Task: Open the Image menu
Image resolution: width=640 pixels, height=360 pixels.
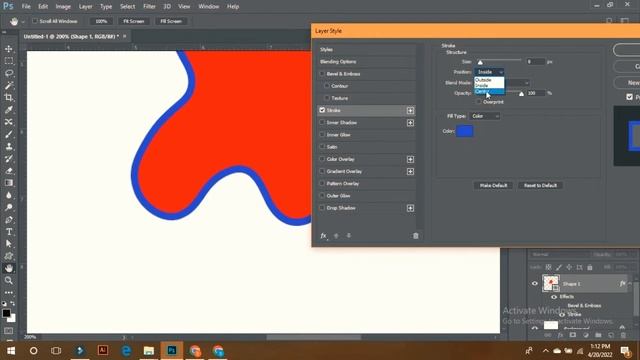Action: [63, 7]
